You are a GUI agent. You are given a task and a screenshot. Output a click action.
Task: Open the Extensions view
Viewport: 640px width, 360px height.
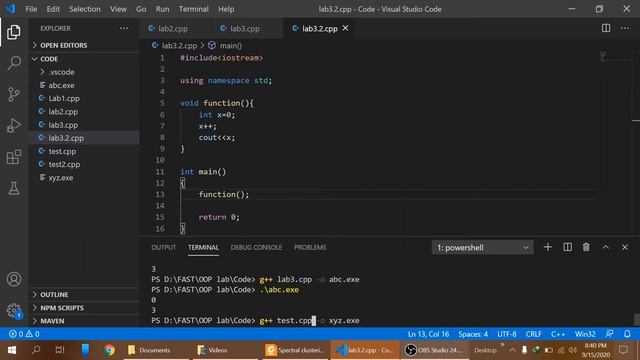pyautogui.click(x=14, y=157)
